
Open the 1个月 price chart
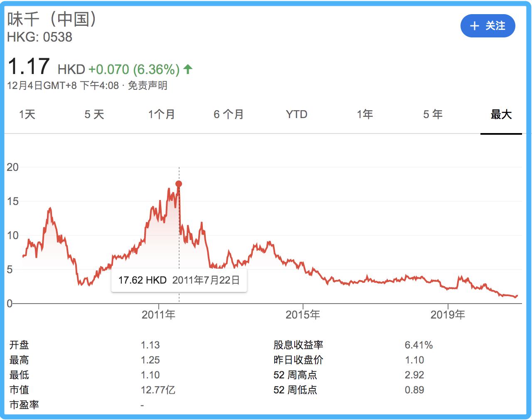point(161,114)
